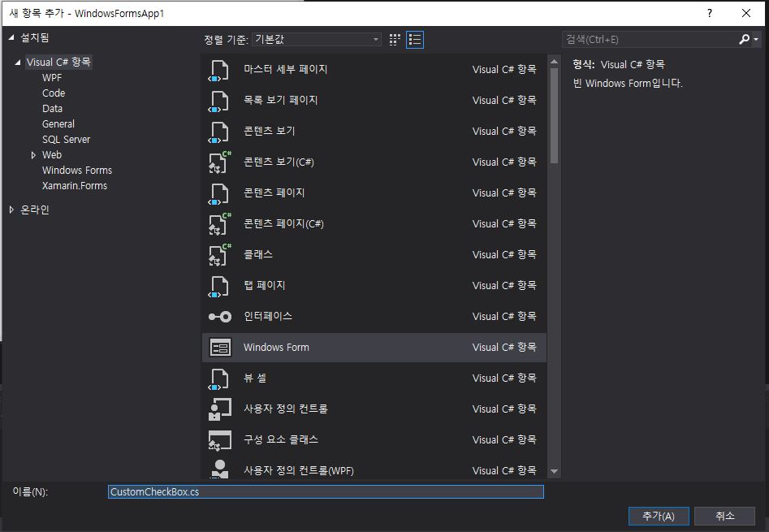Select the WPF category in tree
The height and width of the screenshot is (532, 769).
click(x=52, y=78)
